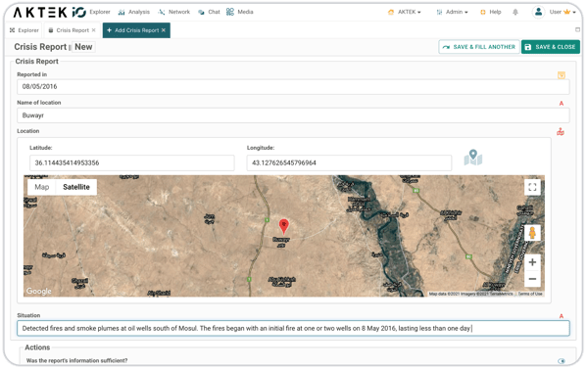Click the user avatar icon

538,12
